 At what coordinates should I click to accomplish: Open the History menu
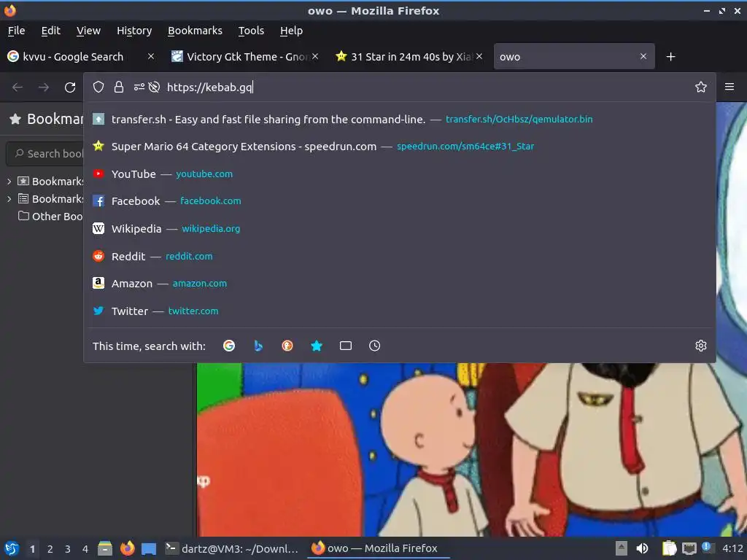tap(134, 31)
